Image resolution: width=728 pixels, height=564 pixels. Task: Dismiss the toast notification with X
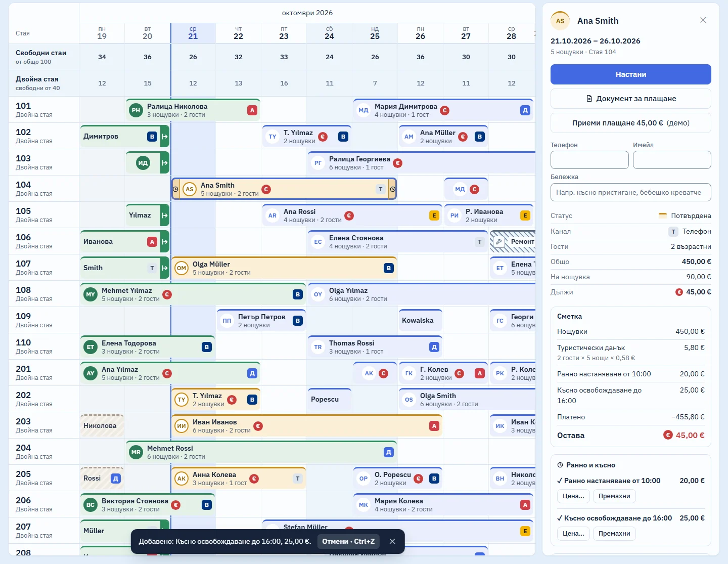click(x=392, y=541)
